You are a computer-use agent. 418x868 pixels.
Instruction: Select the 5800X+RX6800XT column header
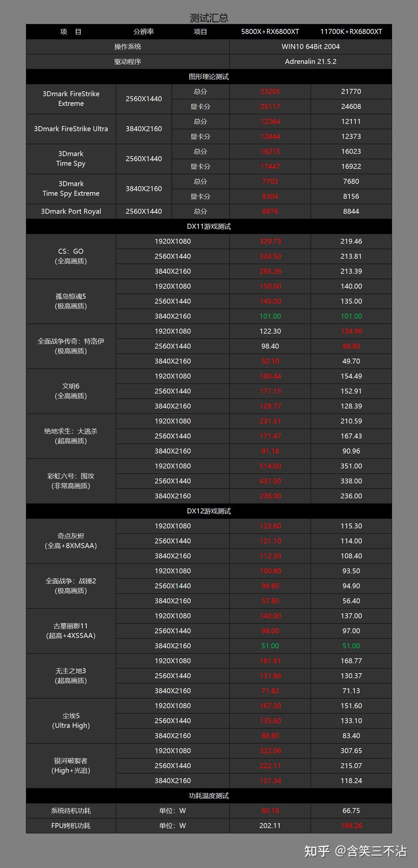pyautogui.click(x=270, y=32)
